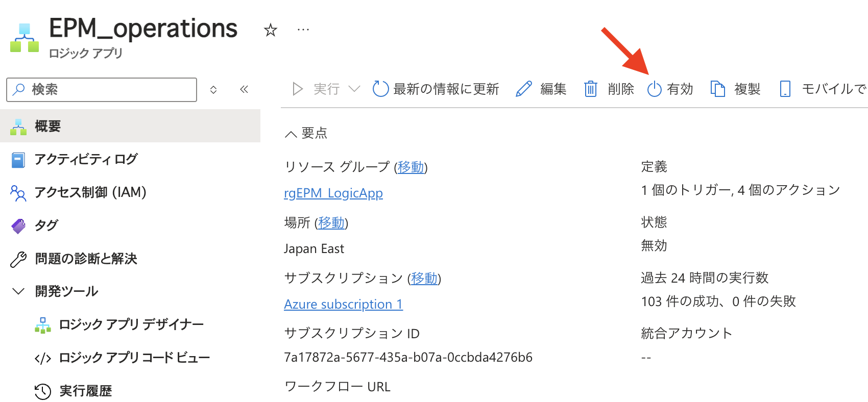Click the 検索 search field
This screenshot has height=402, width=868.
(102, 90)
